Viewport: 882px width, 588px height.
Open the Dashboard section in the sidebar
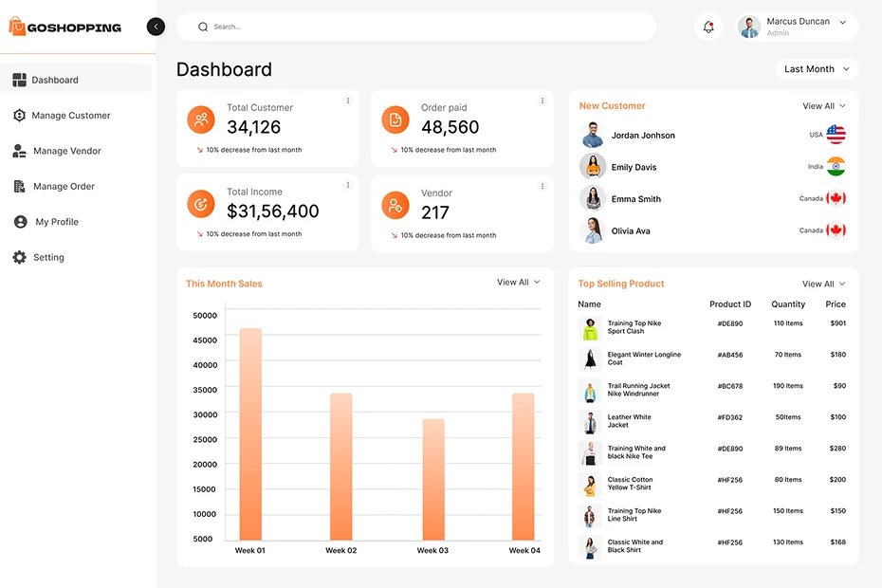point(54,80)
